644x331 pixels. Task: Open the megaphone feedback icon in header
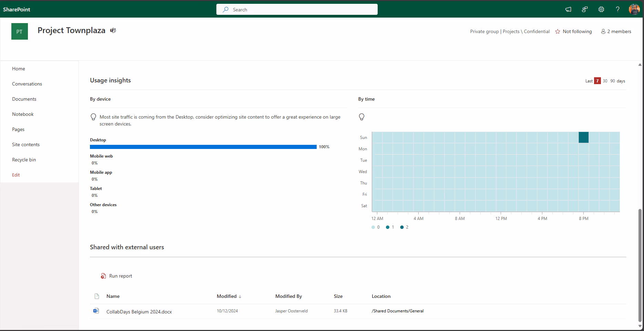tap(568, 9)
